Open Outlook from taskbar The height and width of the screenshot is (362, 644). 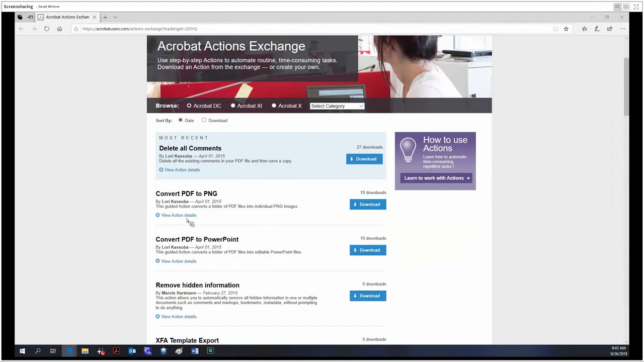[132, 351]
